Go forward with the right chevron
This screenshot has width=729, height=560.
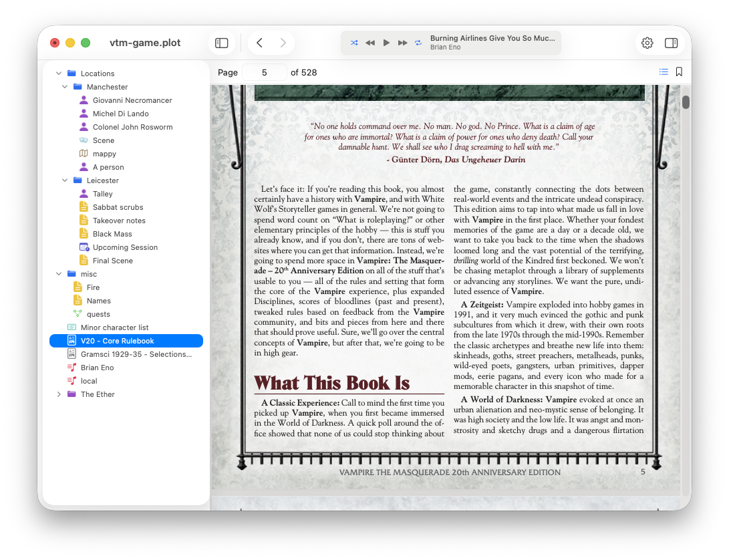[x=283, y=43]
